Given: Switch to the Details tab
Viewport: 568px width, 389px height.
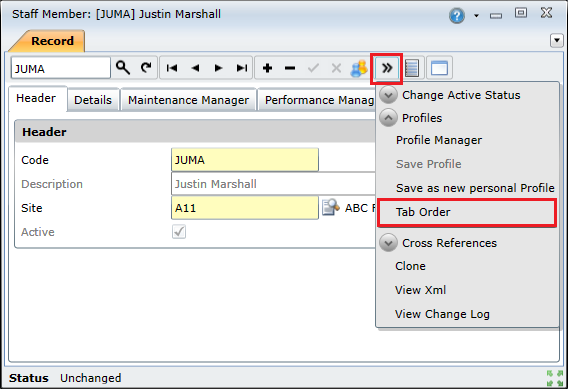Looking at the screenshot, I should point(93,100).
